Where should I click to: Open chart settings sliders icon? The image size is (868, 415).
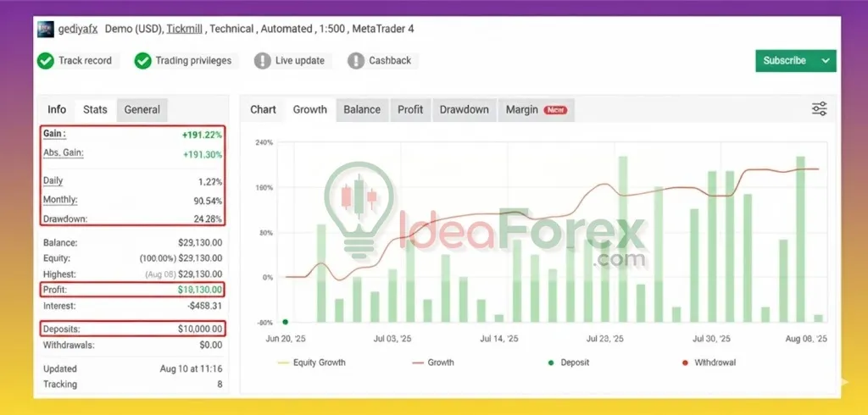pos(820,109)
